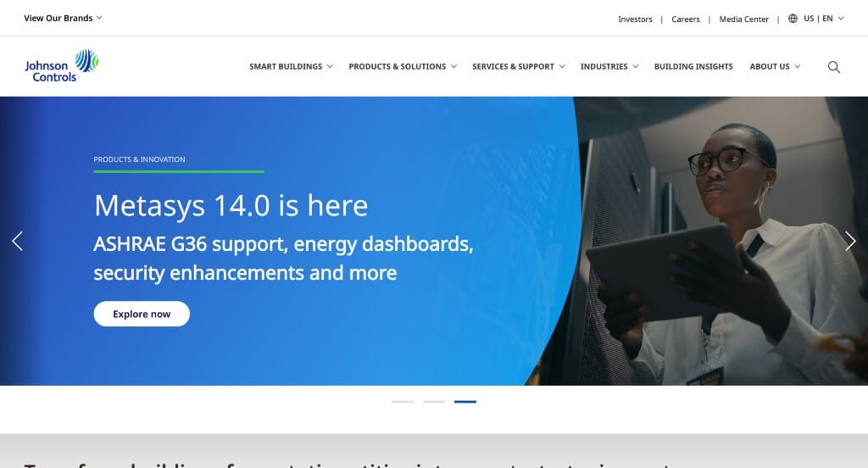Expand the Products & Solutions menu
The height and width of the screenshot is (468, 868).
point(403,66)
